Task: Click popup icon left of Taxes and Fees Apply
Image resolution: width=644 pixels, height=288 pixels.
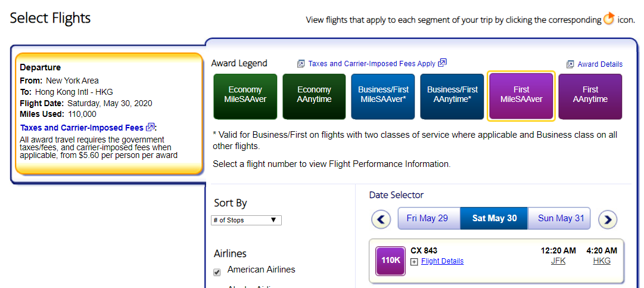Action: (301, 64)
